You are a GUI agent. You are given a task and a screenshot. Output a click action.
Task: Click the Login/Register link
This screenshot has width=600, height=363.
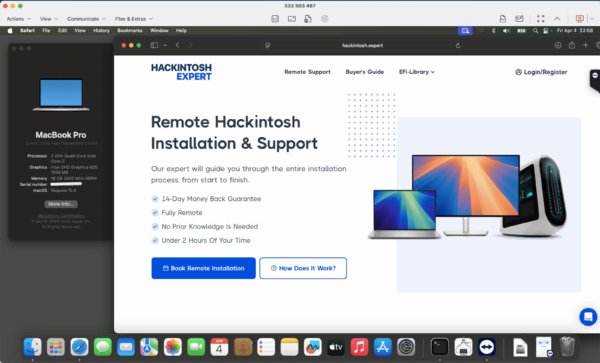tap(541, 72)
